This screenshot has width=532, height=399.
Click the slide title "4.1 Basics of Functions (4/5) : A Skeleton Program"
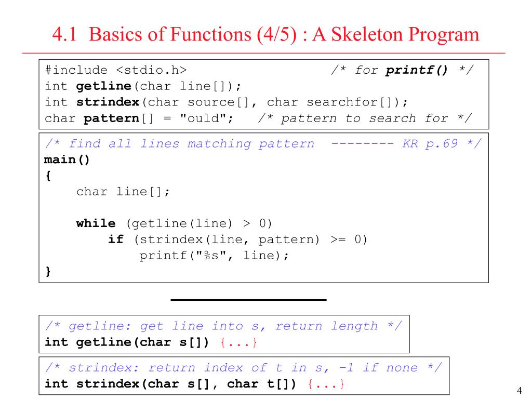(x=265, y=34)
